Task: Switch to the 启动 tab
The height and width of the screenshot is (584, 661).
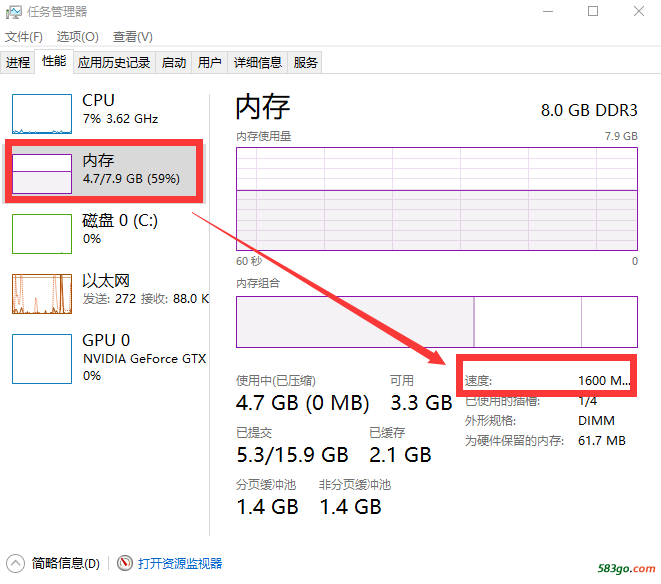Action: tap(174, 62)
